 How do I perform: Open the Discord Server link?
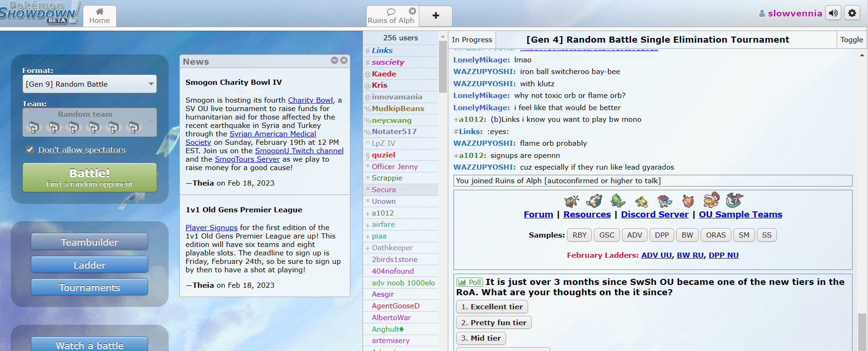point(654,214)
